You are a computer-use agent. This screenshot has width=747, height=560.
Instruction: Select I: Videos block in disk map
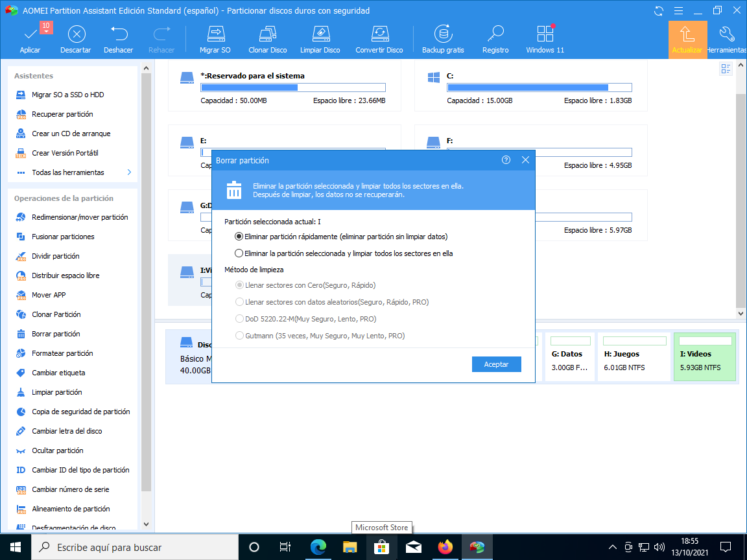point(705,356)
